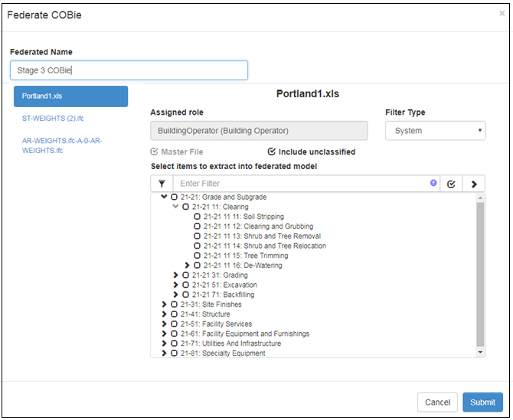Click the blue info icon in filter field
513x420 pixels.
click(433, 183)
